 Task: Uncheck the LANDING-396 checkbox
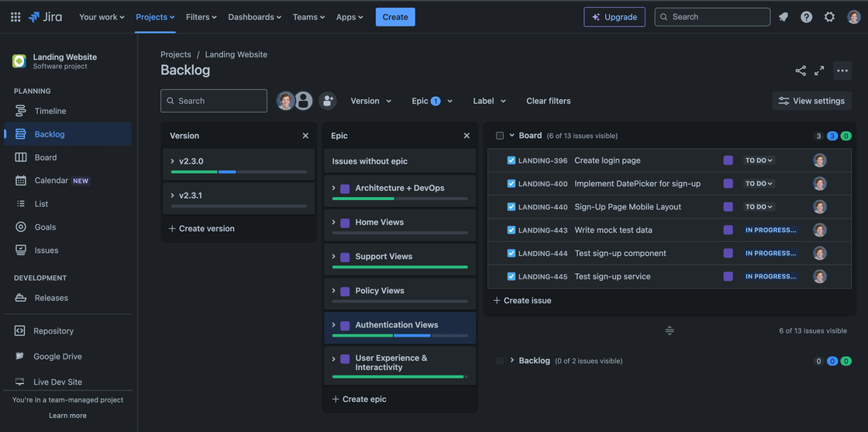click(x=511, y=161)
